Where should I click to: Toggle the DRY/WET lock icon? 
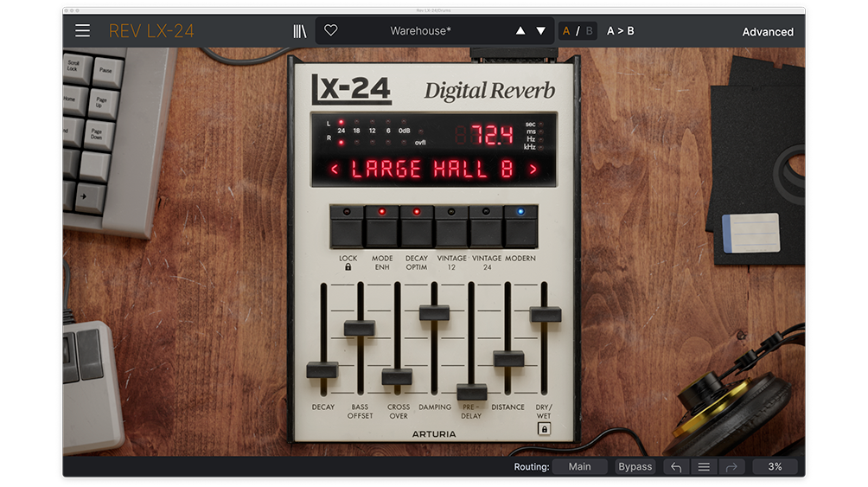(544, 429)
